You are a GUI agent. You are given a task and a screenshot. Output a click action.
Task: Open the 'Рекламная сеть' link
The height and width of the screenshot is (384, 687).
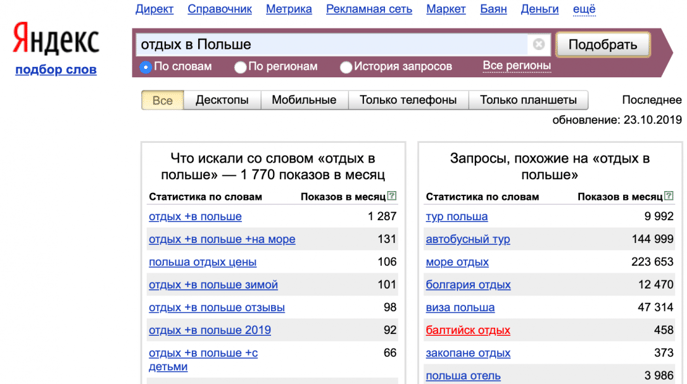click(x=369, y=9)
